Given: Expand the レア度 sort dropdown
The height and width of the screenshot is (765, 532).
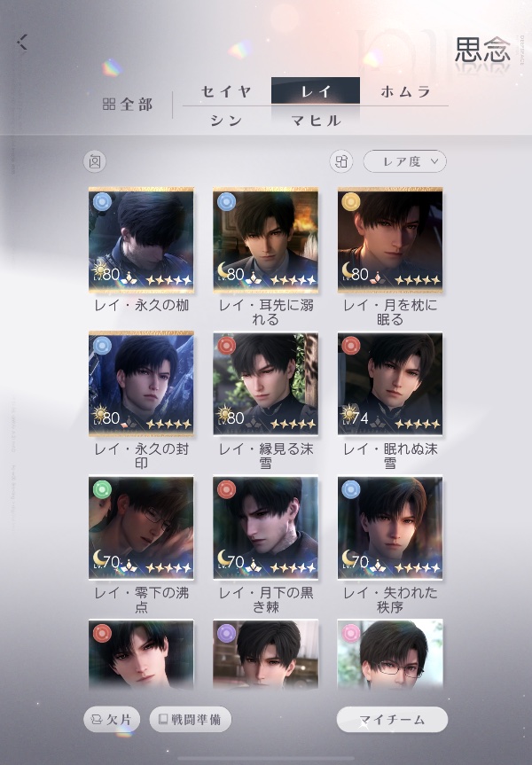Looking at the screenshot, I should (404, 161).
